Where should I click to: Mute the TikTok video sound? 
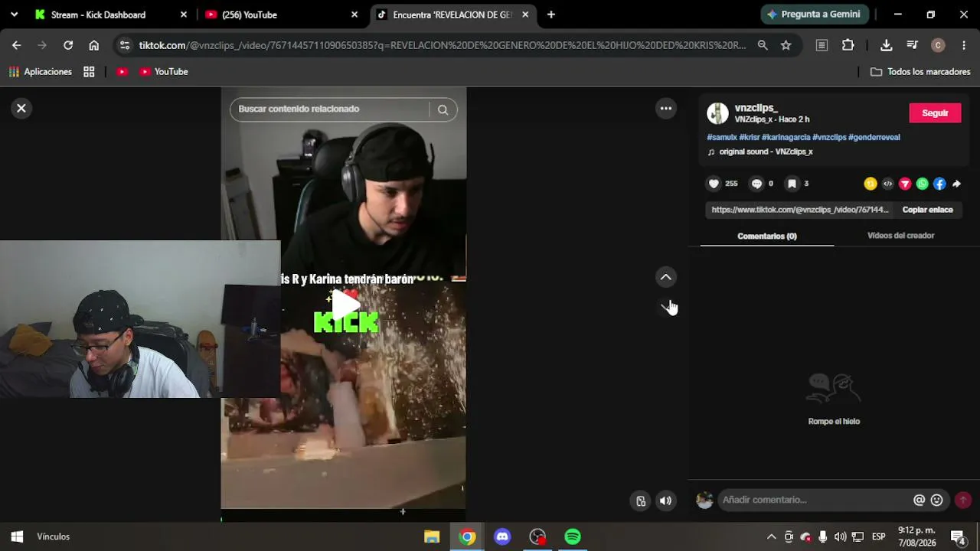[x=666, y=501]
